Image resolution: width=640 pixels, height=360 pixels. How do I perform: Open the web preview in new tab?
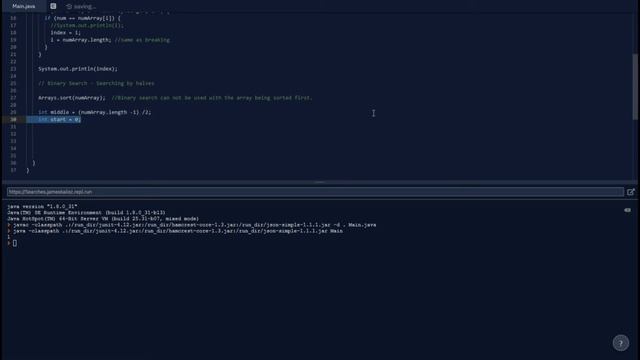pos(631,192)
